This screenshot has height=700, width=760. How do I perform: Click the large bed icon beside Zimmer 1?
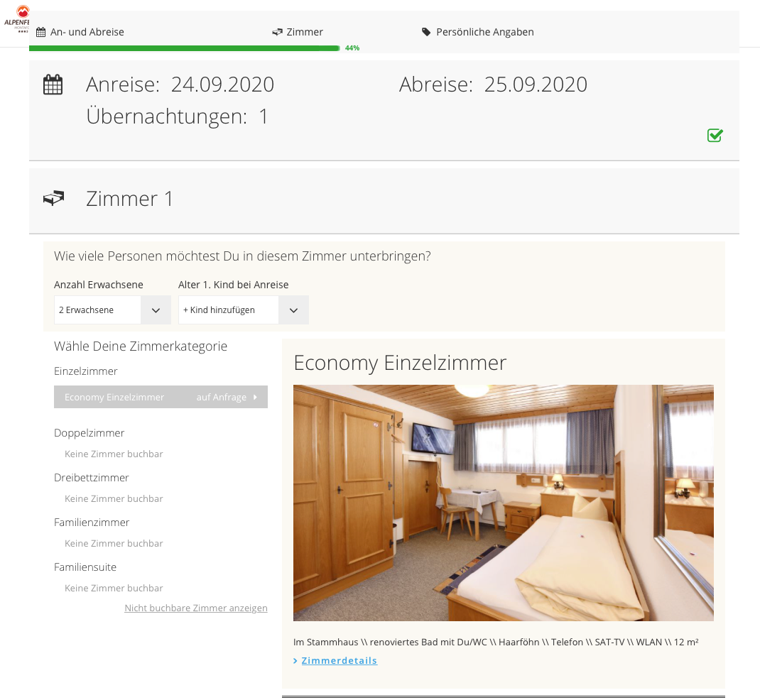(x=53, y=199)
